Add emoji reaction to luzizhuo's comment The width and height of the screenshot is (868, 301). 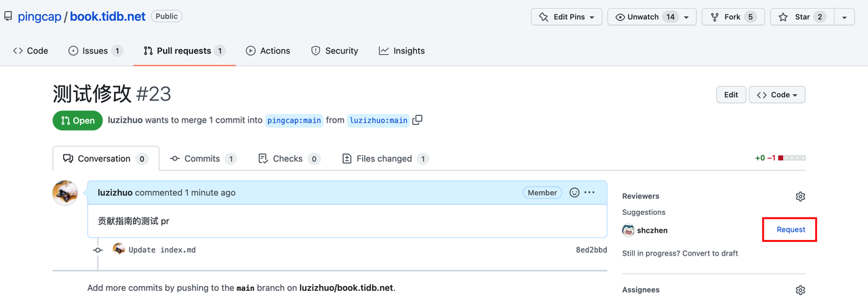tap(574, 193)
